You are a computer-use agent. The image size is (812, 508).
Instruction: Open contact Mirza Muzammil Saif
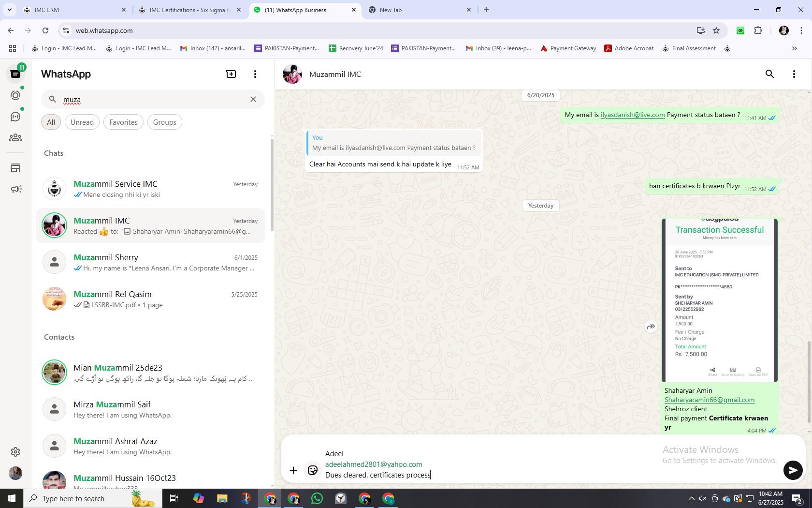tap(151, 409)
